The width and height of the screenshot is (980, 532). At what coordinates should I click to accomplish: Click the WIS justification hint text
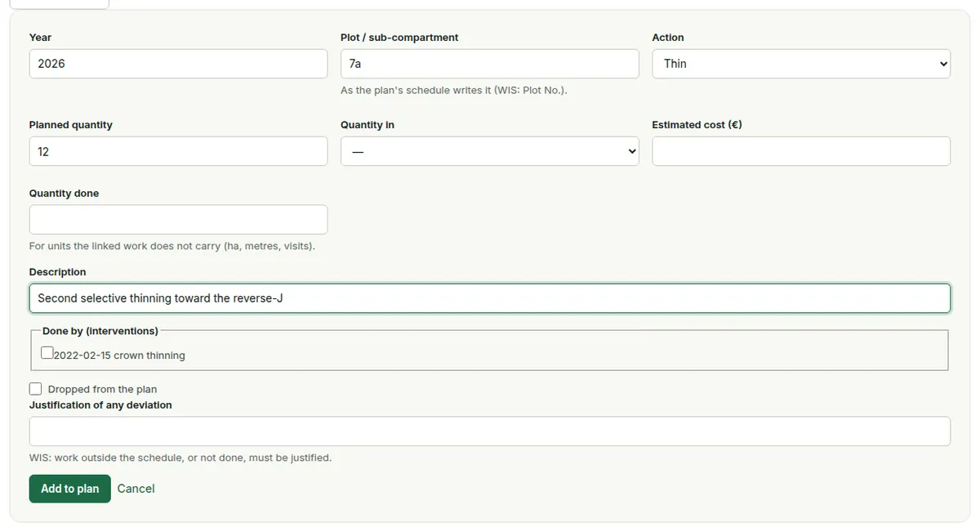click(180, 458)
